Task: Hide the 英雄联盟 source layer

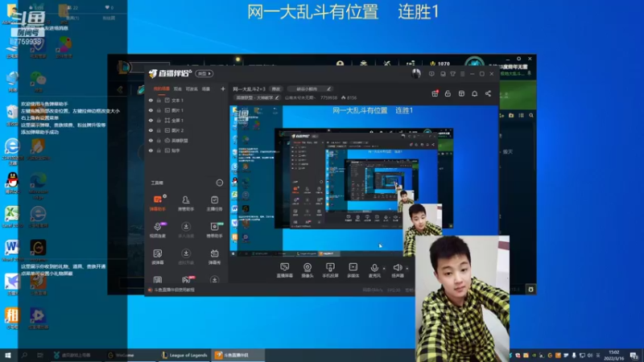Action: (x=151, y=140)
